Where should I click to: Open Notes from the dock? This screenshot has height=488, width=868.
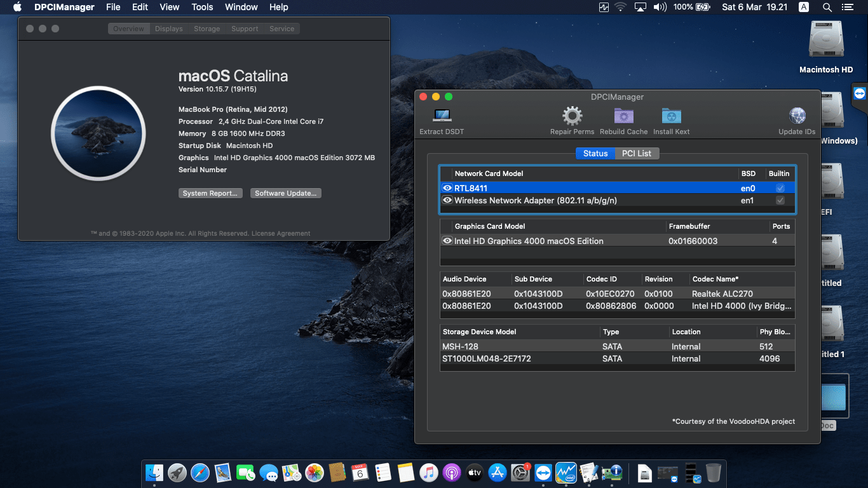click(x=406, y=472)
